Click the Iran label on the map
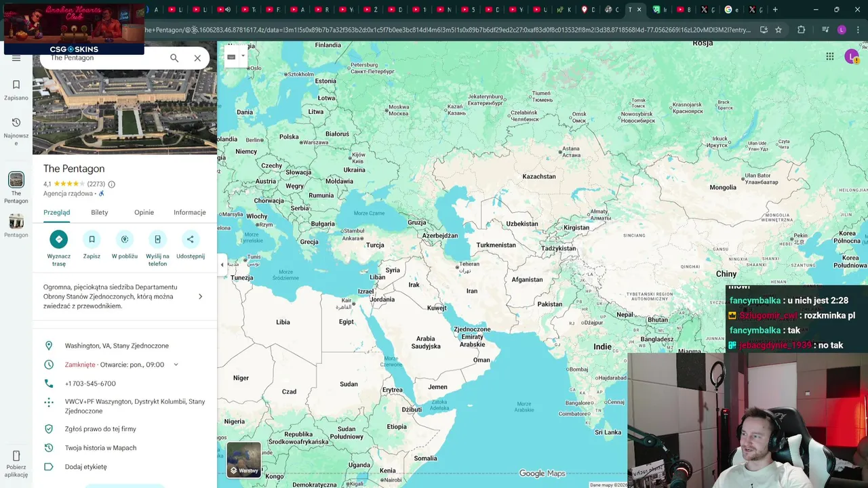 (472, 291)
